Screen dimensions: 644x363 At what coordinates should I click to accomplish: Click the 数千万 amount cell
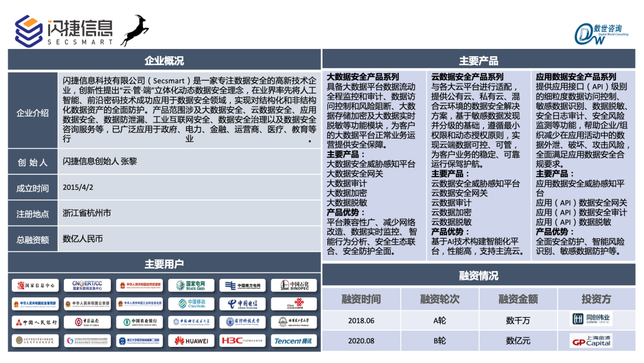(x=518, y=321)
